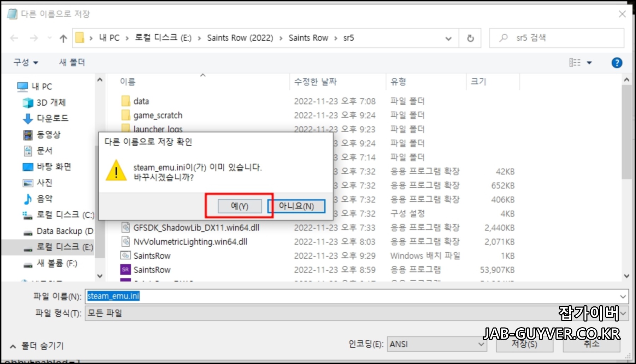Viewport: 636px width, 364px height.
Task: Click the Yes (예) button to overwrite
Action: pyautogui.click(x=240, y=206)
